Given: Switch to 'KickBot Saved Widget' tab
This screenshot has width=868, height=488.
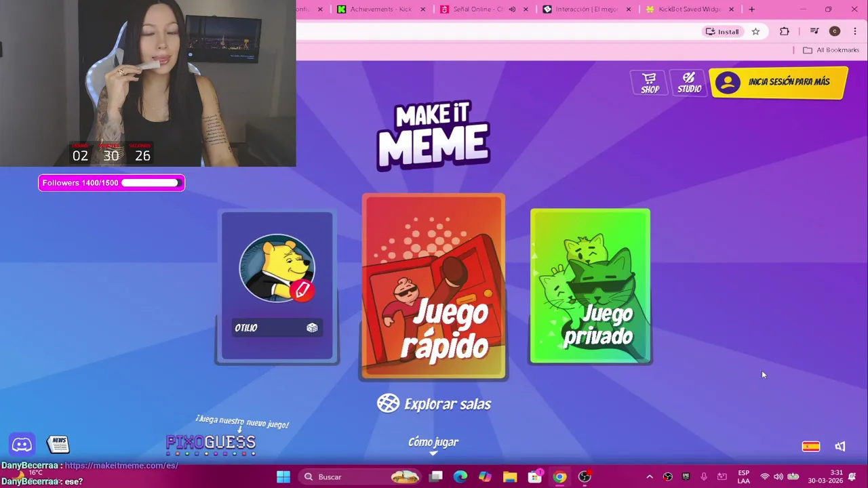Looking at the screenshot, I should point(691,9).
